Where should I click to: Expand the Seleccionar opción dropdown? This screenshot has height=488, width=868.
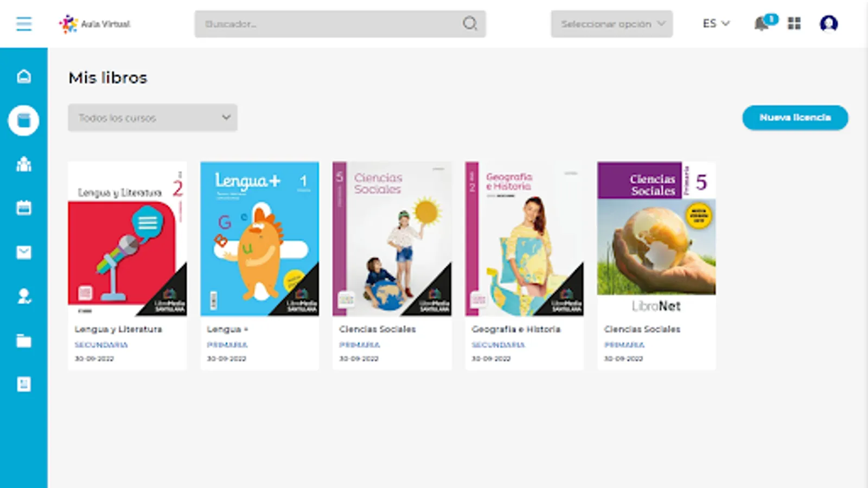(x=612, y=24)
